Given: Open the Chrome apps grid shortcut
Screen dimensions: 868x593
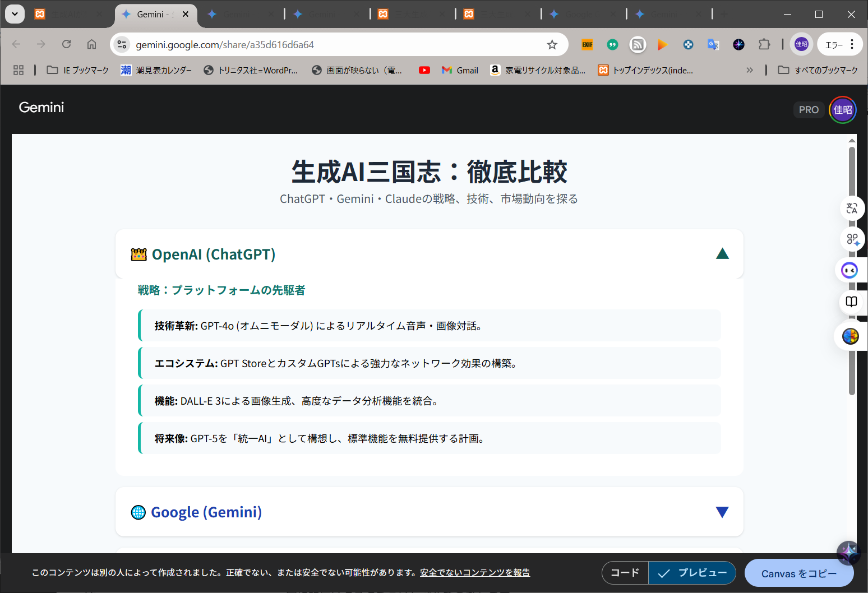Looking at the screenshot, I should click(19, 70).
